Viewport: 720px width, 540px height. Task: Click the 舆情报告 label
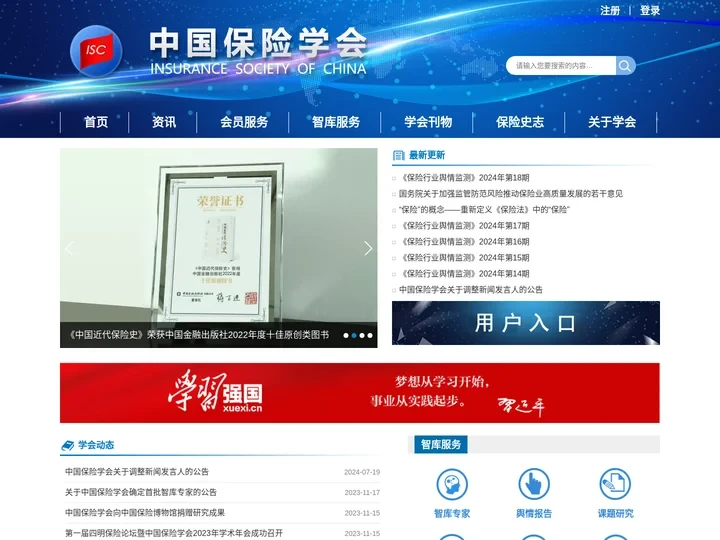[534, 514]
